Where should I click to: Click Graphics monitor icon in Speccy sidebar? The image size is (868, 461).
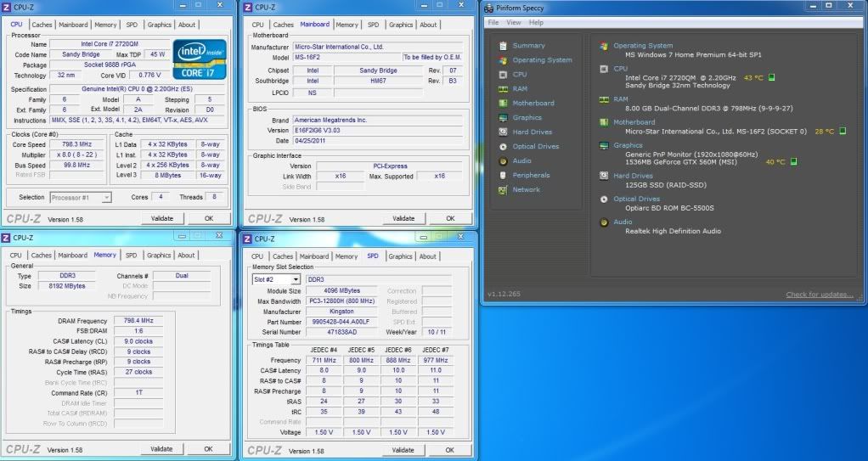click(x=503, y=117)
